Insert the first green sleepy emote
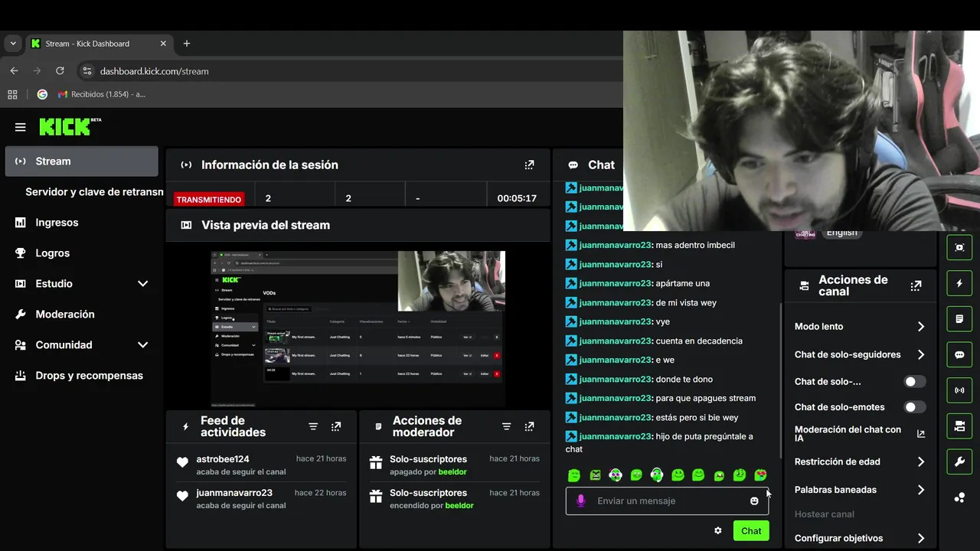980x551 pixels. coord(574,475)
